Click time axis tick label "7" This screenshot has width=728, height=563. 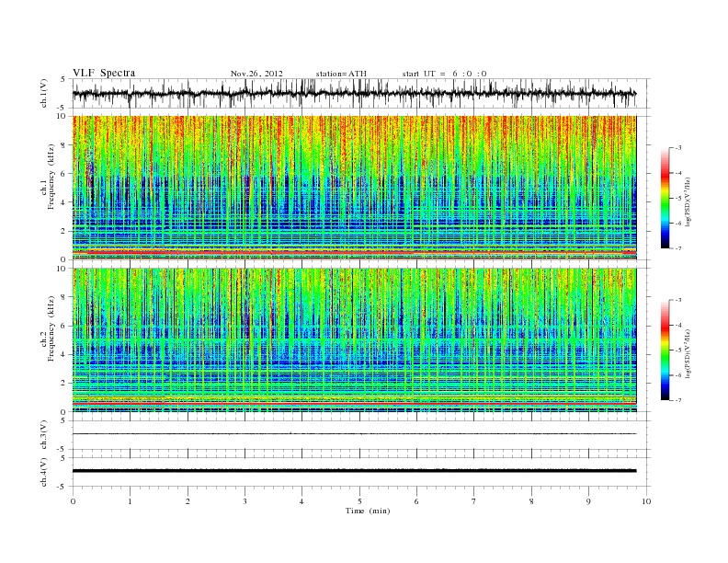(x=474, y=501)
